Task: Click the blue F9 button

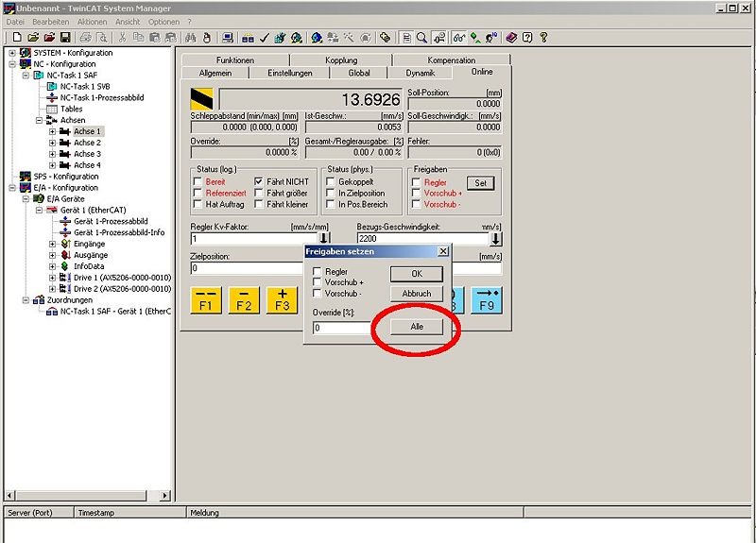Action: tap(487, 300)
